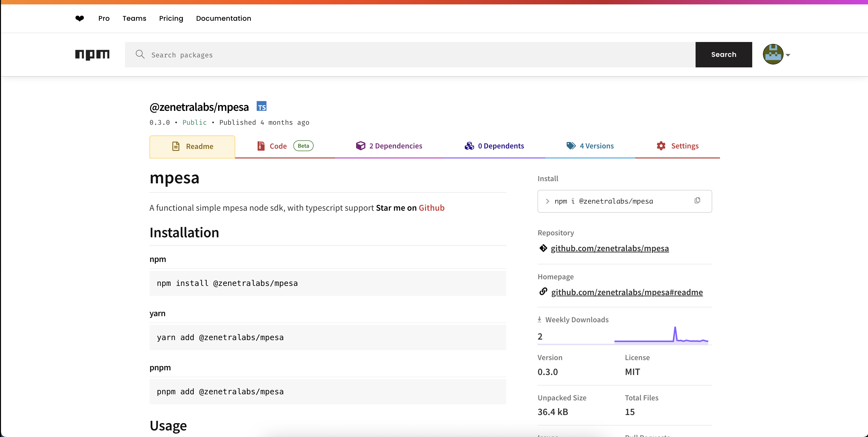Click the magnifier icon in search bar
This screenshot has width=868, height=437.
(140, 55)
